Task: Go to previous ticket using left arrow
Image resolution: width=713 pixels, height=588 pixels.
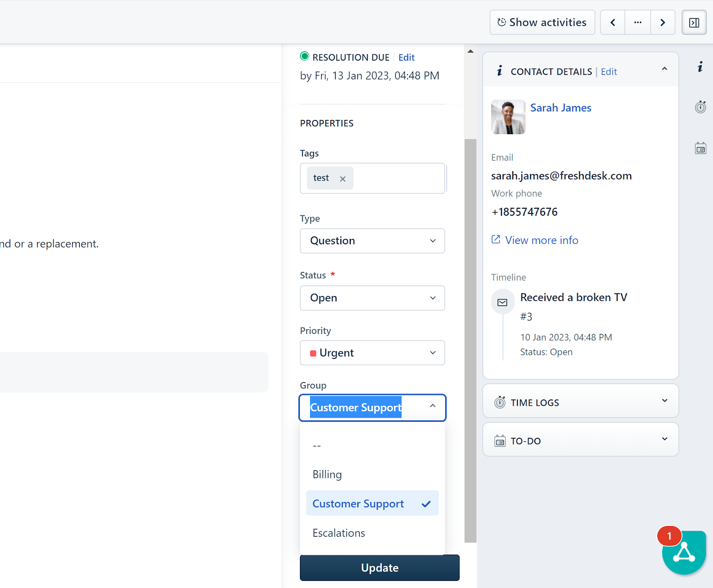Action: point(613,23)
